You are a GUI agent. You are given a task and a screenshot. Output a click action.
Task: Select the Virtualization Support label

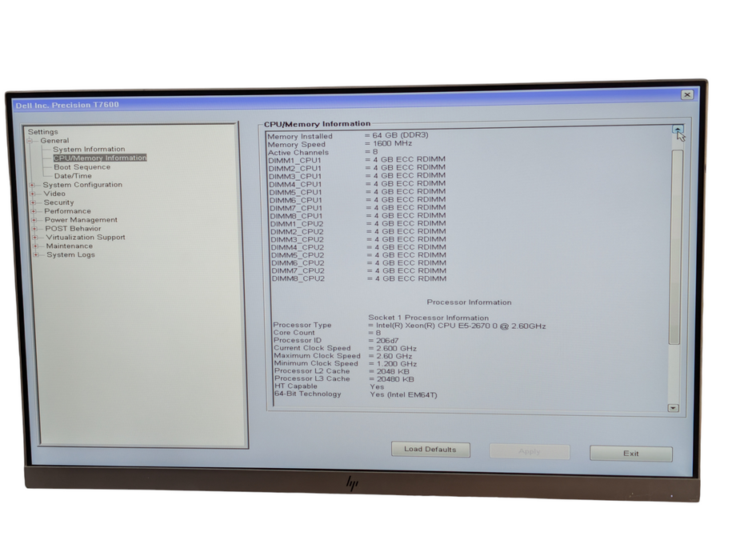(86, 238)
